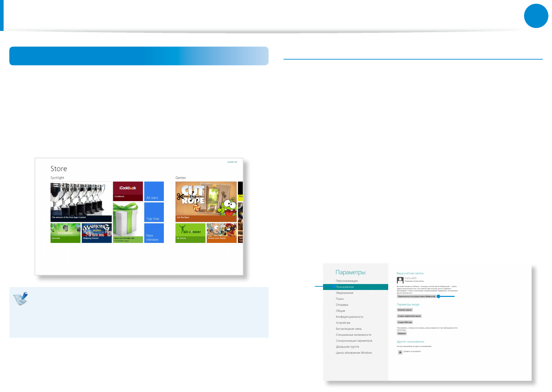Select Персонализация in the settings list
This screenshot has width=552, height=392.
347,281
